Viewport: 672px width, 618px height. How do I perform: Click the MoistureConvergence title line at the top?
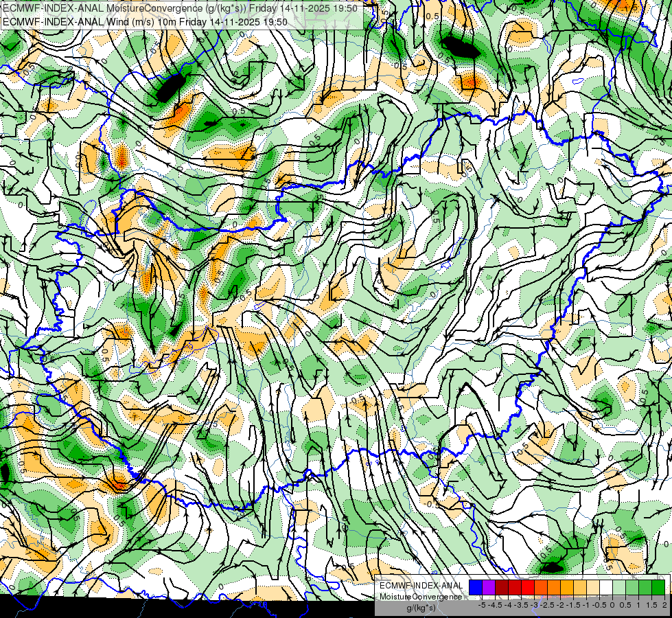click(180, 8)
